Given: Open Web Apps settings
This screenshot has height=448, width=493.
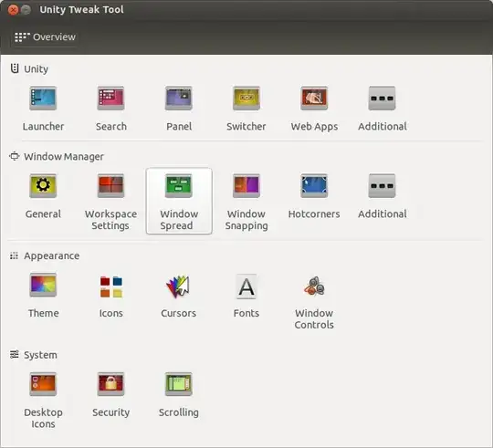Looking at the screenshot, I should coord(314,109).
